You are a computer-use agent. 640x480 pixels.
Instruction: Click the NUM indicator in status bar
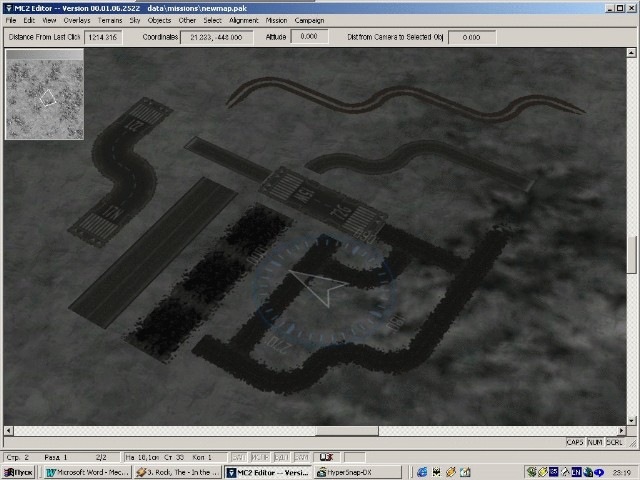click(595, 442)
